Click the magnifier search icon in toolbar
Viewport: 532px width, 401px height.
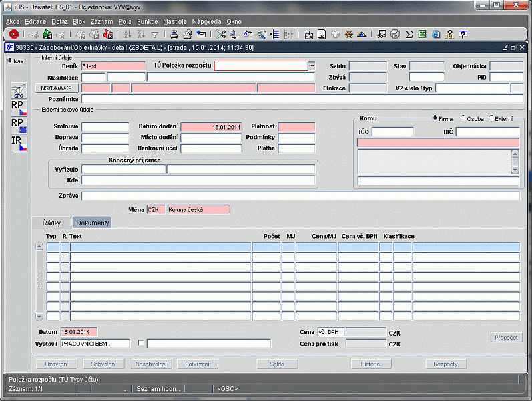(262, 34)
